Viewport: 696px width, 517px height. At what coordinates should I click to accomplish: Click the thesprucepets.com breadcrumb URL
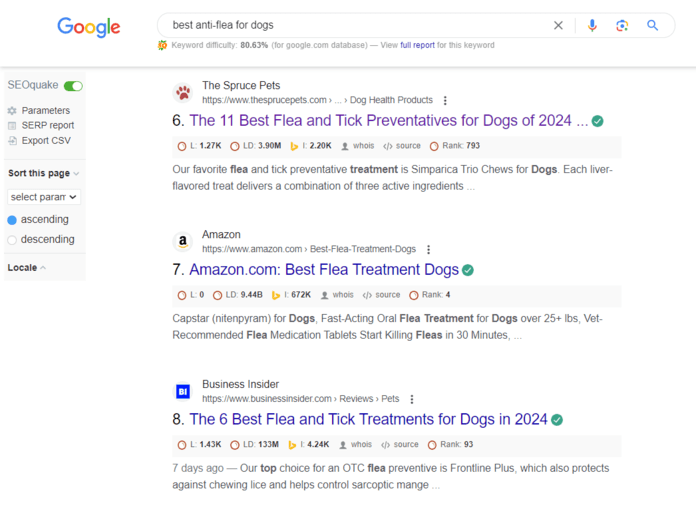click(317, 100)
